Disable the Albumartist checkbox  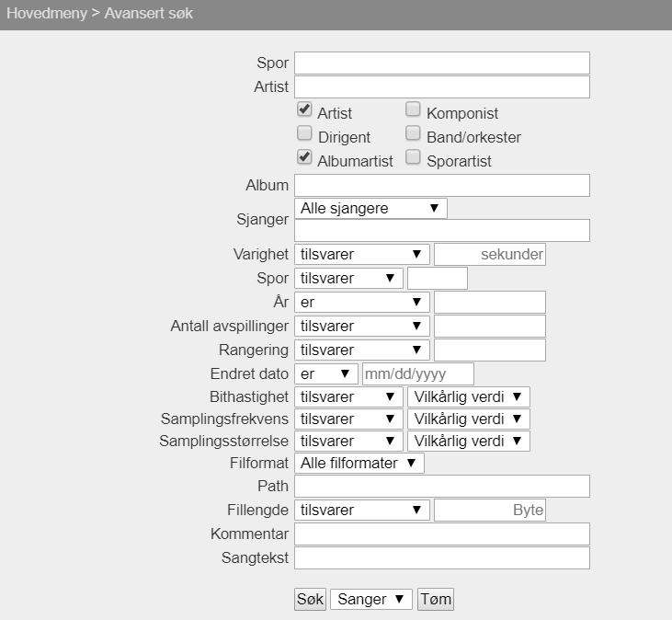(304, 157)
